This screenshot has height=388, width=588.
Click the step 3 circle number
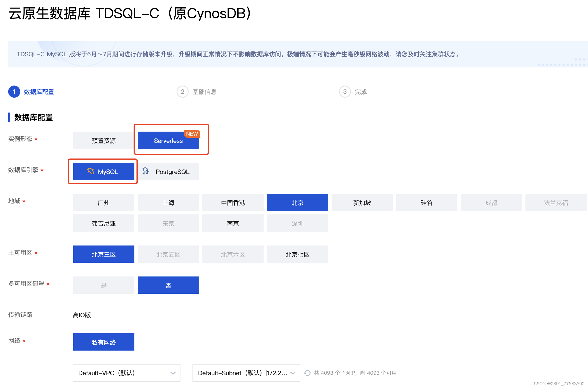345,92
